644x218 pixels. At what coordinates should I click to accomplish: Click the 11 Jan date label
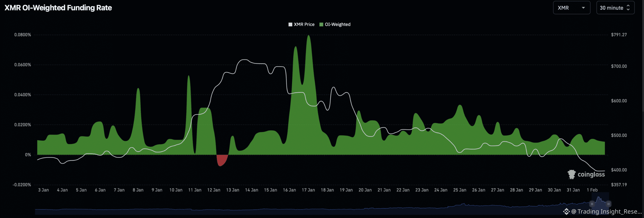point(195,190)
